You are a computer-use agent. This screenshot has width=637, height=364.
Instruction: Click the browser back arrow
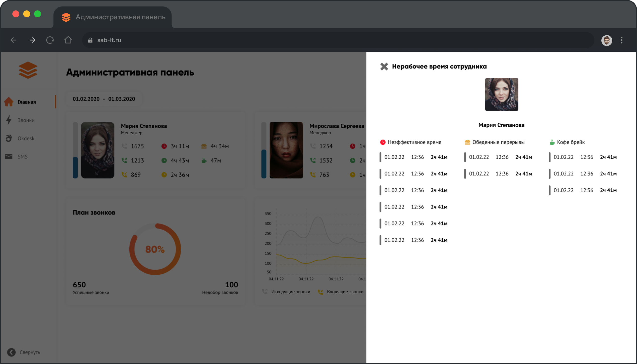13,40
